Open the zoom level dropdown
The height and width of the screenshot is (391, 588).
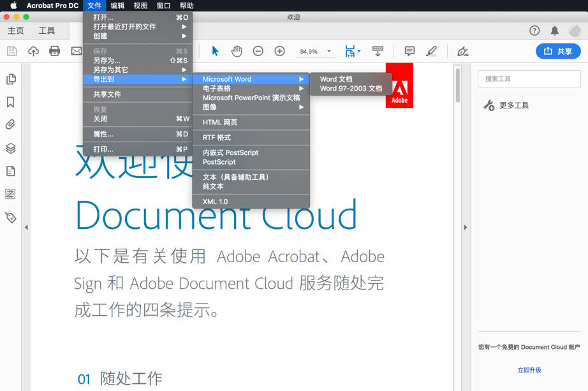(x=328, y=51)
